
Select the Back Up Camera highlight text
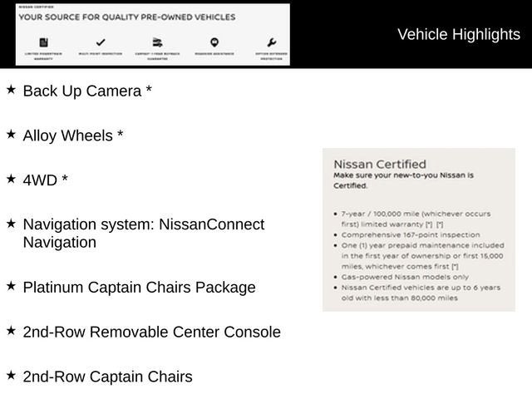87,91
